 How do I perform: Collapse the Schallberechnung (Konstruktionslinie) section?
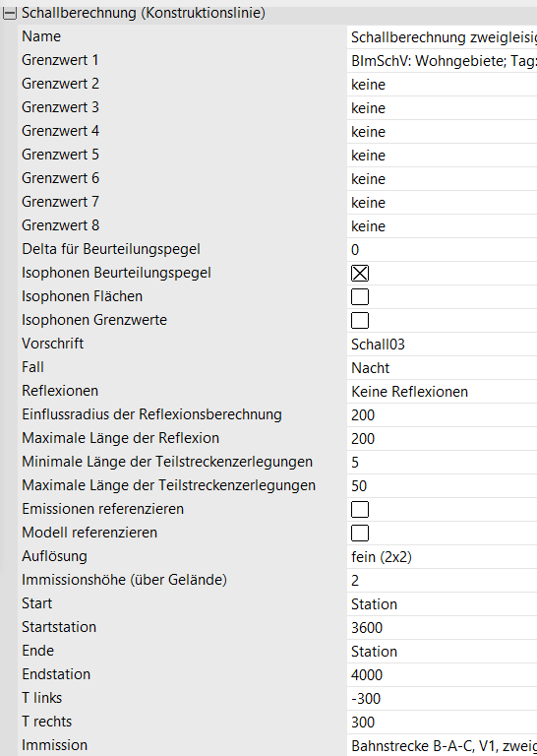pos(10,14)
